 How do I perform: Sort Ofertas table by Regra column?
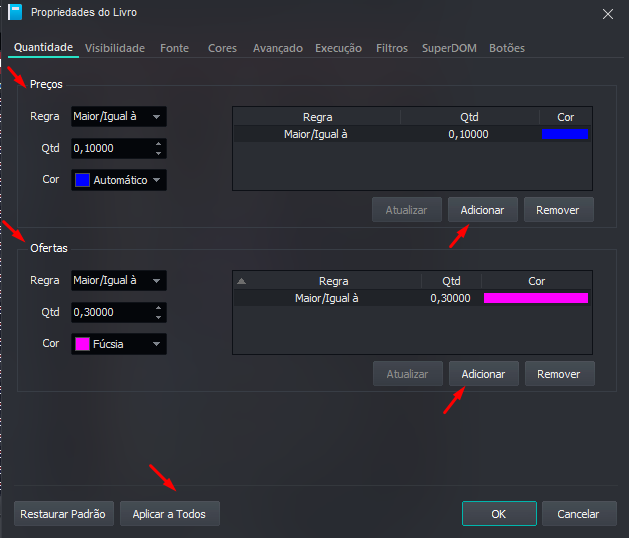[x=333, y=281]
